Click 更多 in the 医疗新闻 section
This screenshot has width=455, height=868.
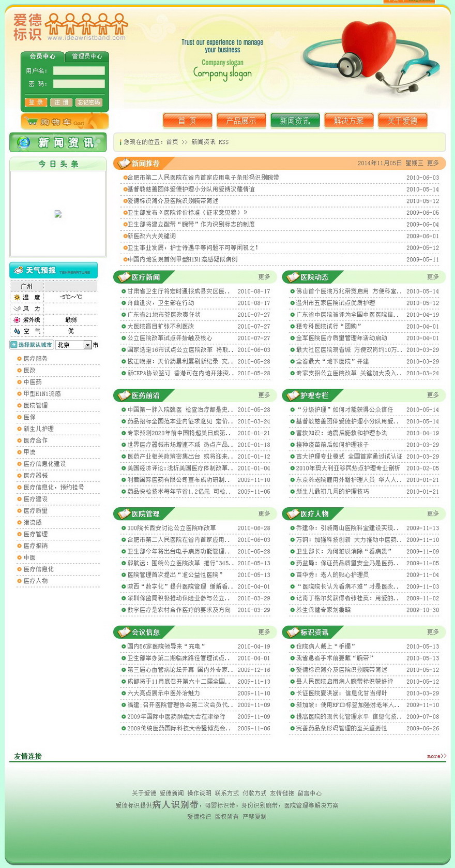click(x=264, y=277)
